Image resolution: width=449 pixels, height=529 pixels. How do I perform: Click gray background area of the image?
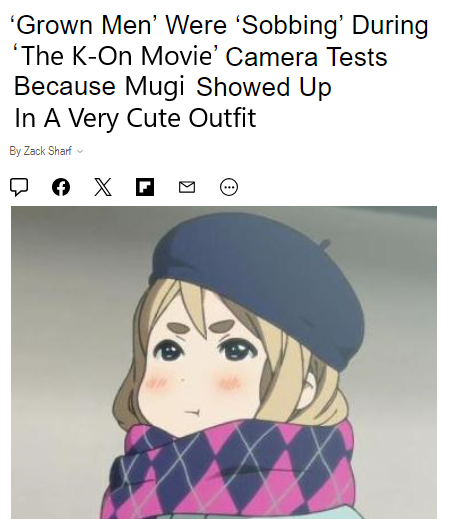67,304
